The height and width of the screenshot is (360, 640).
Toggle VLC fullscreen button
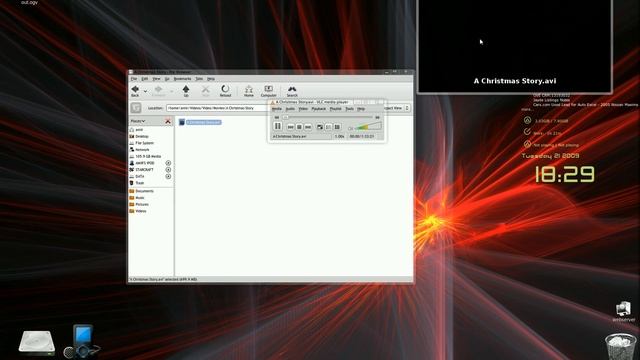pyautogui.click(x=320, y=127)
